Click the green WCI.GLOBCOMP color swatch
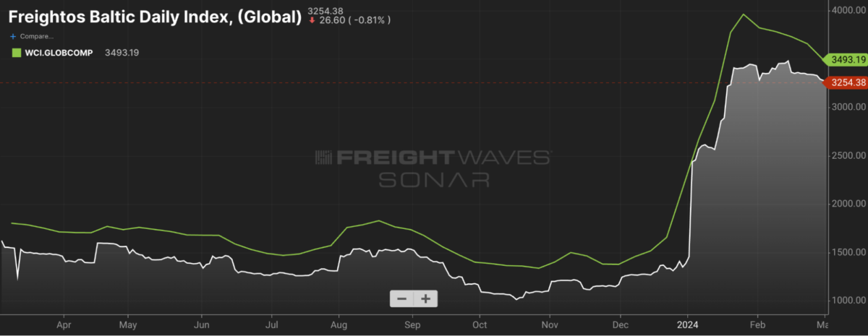Viewport: 868px width, 336px height. pyautogui.click(x=15, y=52)
